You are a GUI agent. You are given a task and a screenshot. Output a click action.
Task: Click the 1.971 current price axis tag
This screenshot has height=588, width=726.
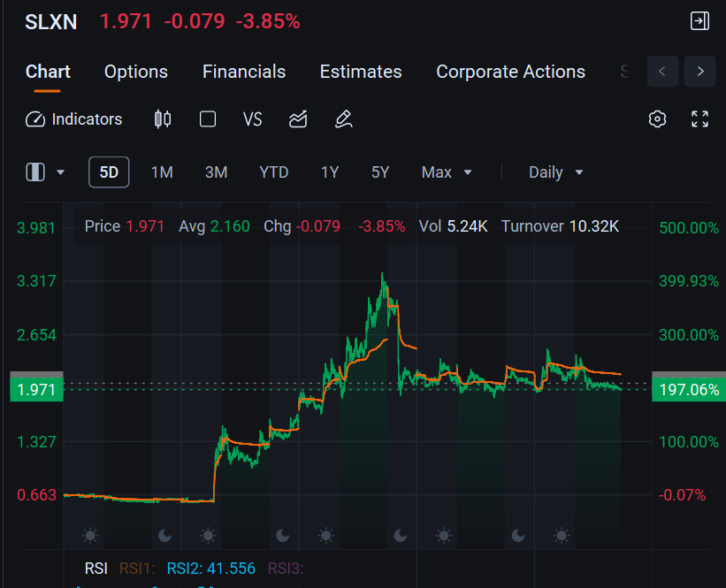point(36,390)
